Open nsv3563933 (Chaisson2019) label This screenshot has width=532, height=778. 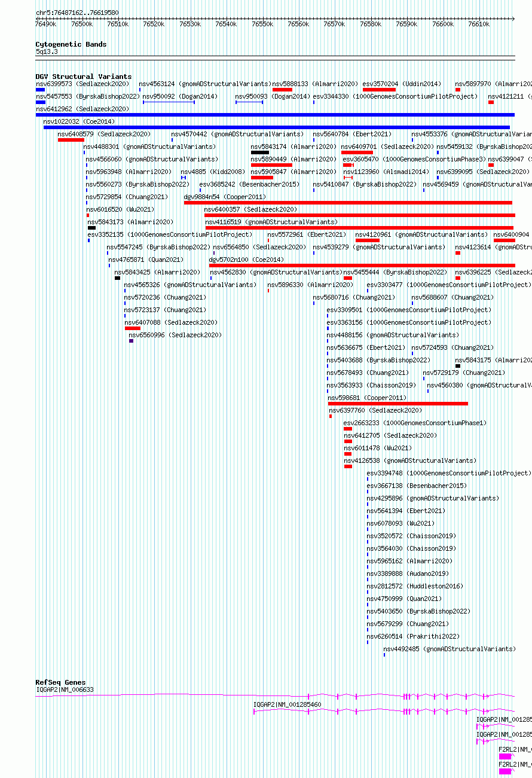click(371, 386)
